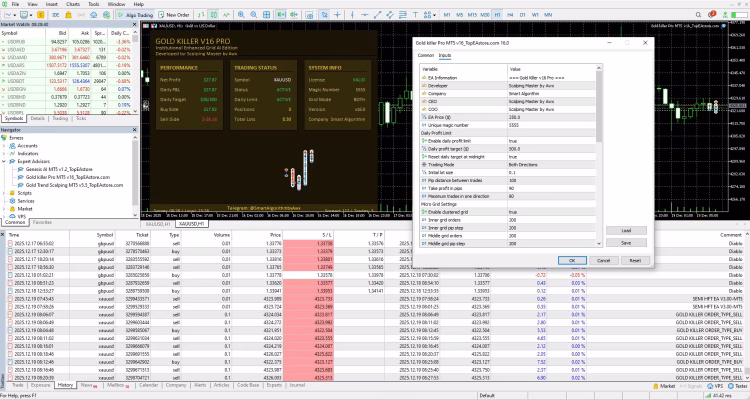750x400 pixels.
Task: Click the VPS cloud toolbar icon
Action: [94, 15]
